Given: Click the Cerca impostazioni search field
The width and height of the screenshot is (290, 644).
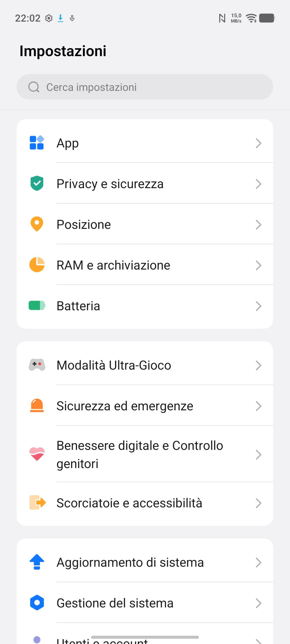Looking at the screenshot, I should click(x=151, y=87).
